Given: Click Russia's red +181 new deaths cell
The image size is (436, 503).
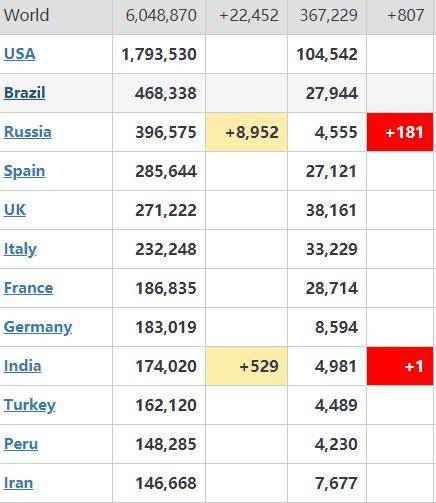Looking at the screenshot, I should click(x=400, y=132).
